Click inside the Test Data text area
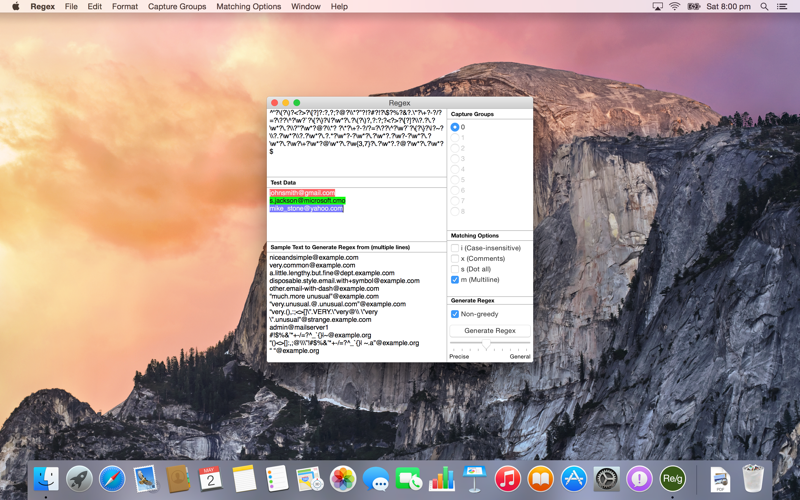Image resolution: width=800 pixels, height=500 pixels. coord(357,214)
